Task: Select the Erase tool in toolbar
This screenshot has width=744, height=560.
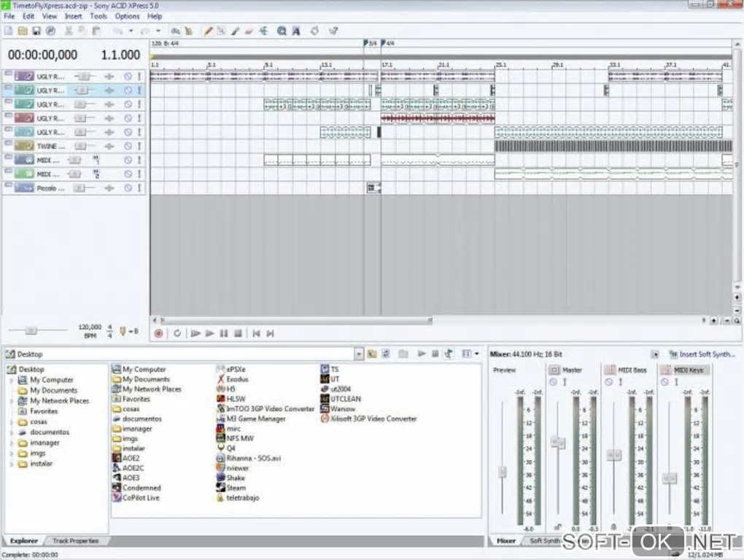Action: [x=249, y=31]
